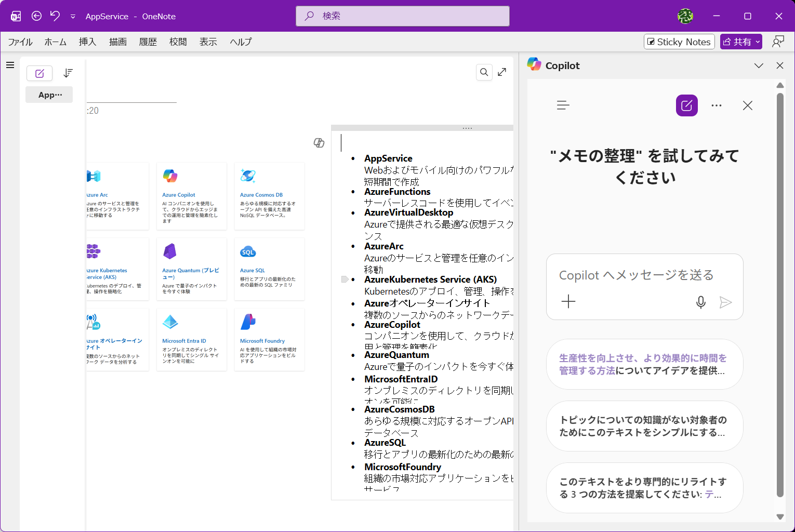This screenshot has height=532, width=795.
Task: Open the quick access toolbar dropdown chevron
Action: point(72,16)
